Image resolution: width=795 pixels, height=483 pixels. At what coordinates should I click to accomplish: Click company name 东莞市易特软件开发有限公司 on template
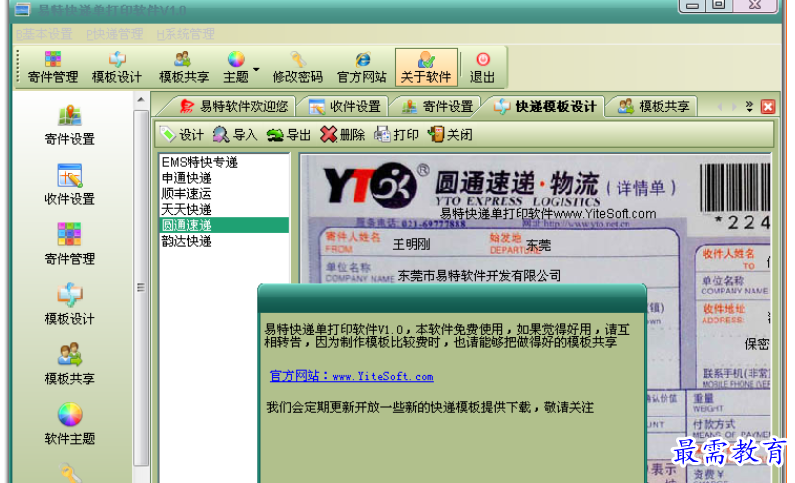coord(479,276)
